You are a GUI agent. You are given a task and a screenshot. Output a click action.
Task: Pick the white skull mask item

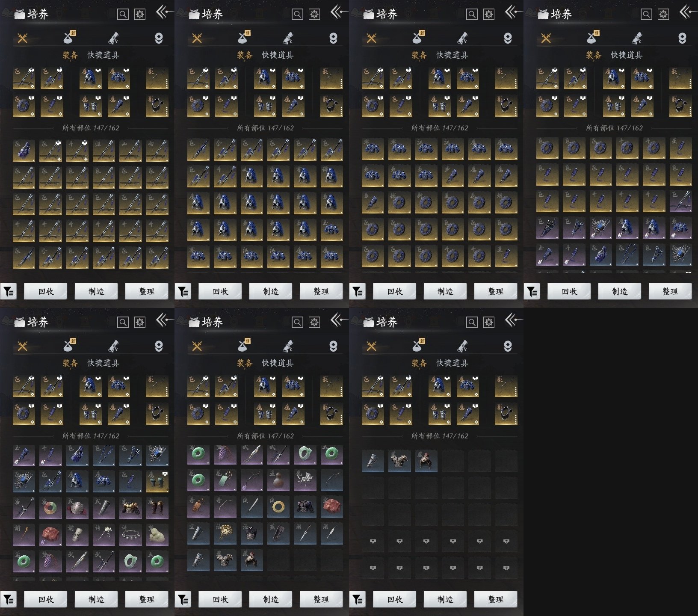tap(77, 534)
